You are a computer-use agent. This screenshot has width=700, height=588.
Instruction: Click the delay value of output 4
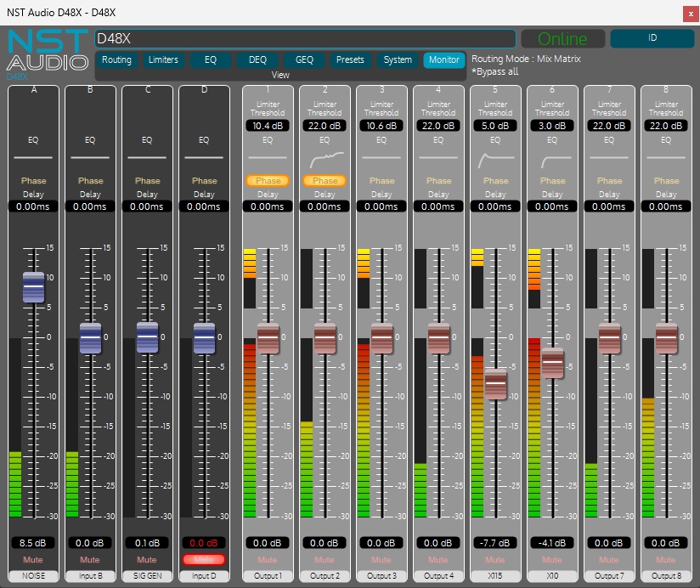click(438, 206)
